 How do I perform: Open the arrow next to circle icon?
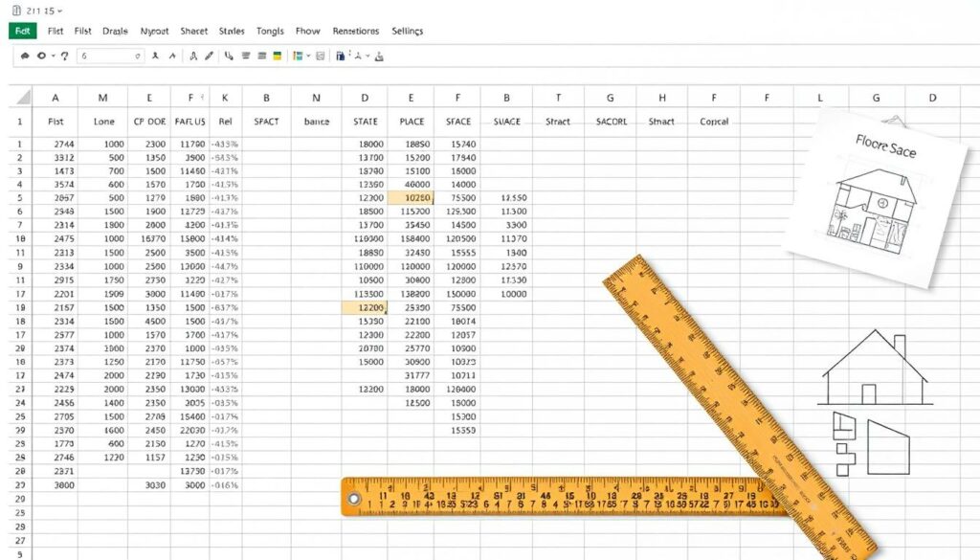[x=54, y=56]
